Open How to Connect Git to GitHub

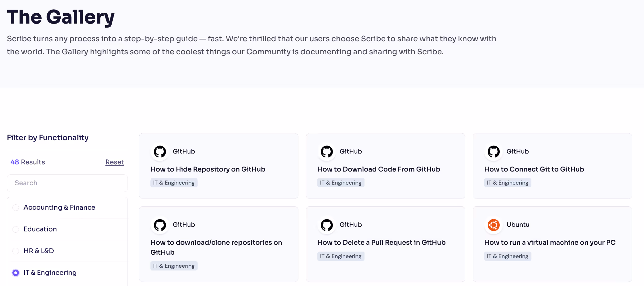[x=534, y=169]
